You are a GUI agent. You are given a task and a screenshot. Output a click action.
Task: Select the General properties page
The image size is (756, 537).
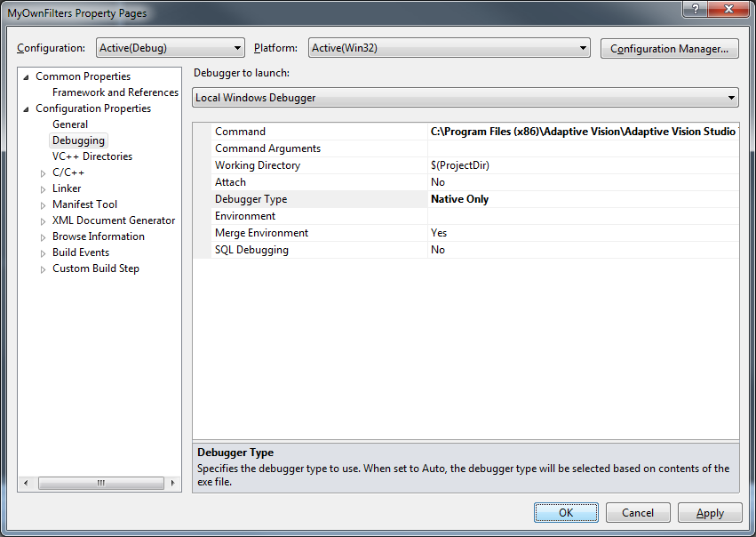click(70, 124)
